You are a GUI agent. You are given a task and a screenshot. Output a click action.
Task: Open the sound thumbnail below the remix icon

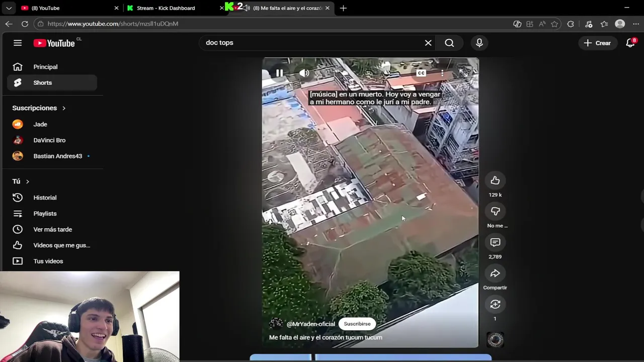[495, 340]
